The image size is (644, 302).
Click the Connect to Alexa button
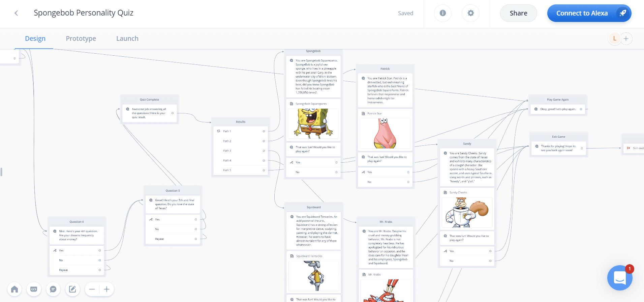coord(589,13)
